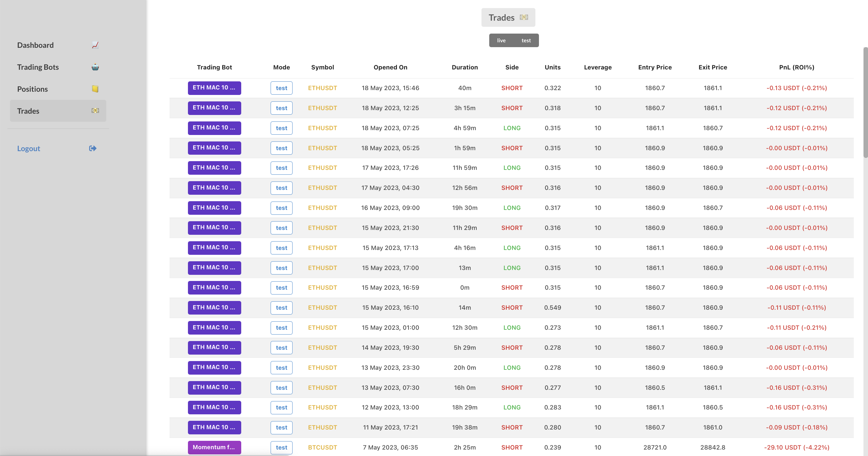Click the Positions yellow note icon
Viewport: 868px width, 456px height.
tap(95, 89)
